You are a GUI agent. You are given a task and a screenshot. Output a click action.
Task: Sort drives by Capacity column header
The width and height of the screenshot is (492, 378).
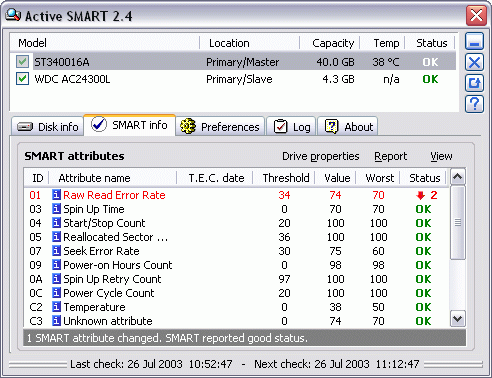coord(329,43)
